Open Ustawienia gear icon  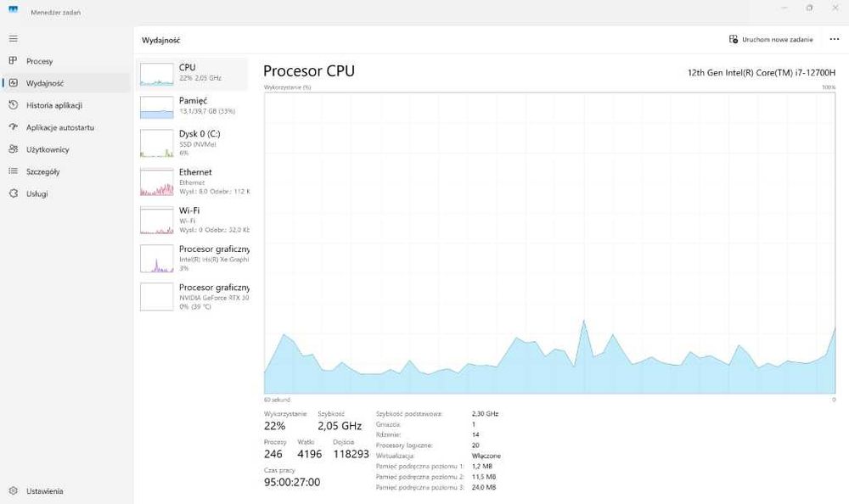(x=13, y=491)
